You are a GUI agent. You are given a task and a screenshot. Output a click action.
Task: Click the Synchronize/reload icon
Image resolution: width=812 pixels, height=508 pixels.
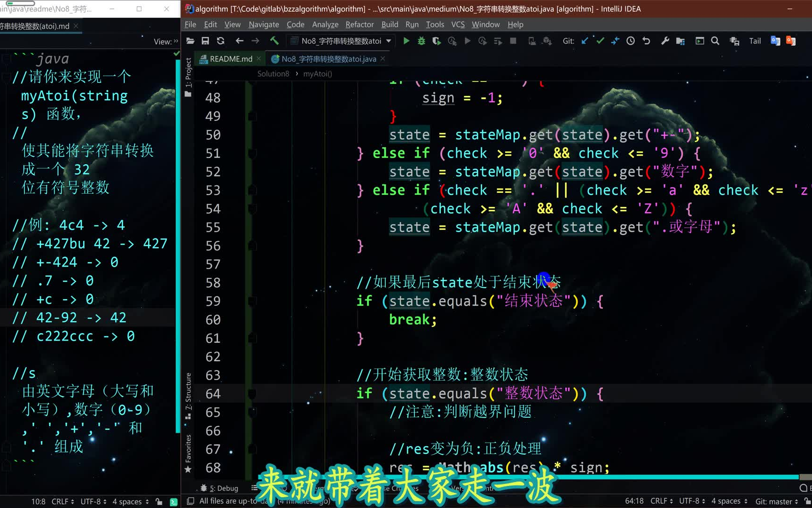click(x=220, y=41)
